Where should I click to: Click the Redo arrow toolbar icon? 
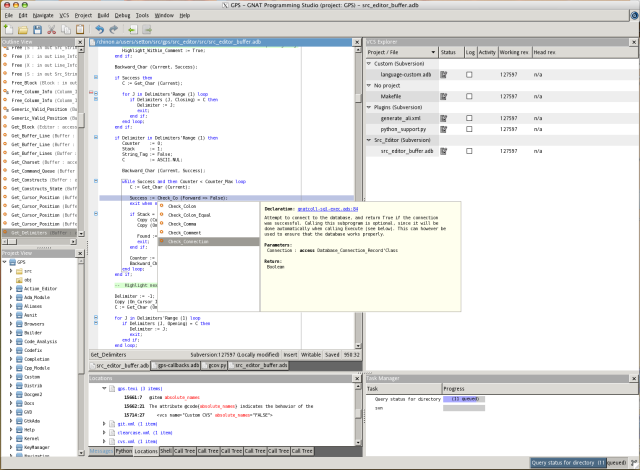coord(115,30)
